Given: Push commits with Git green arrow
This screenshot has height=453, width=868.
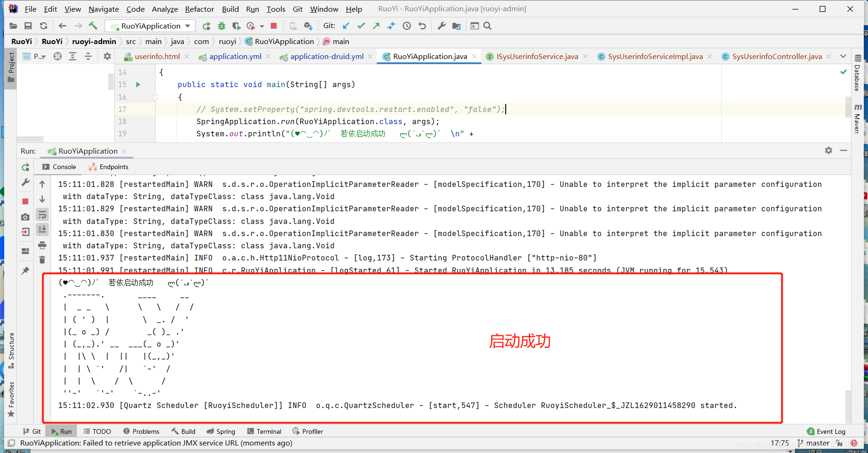Looking at the screenshot, I should (376, 26).
